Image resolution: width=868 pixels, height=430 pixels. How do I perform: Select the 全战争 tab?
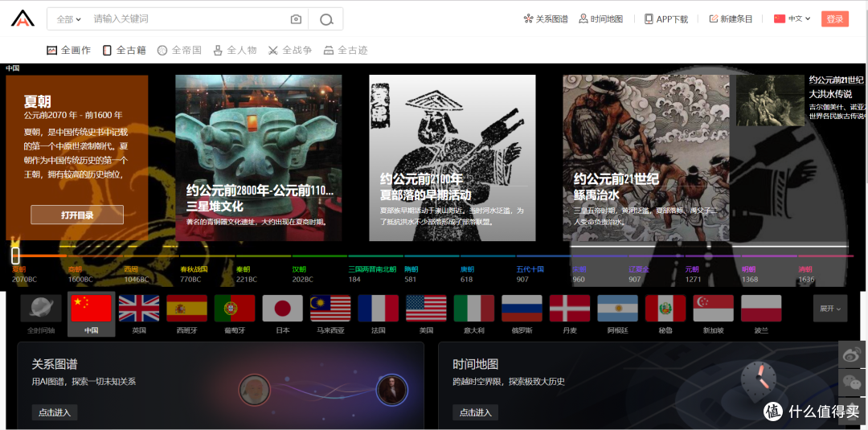(290, 51)
